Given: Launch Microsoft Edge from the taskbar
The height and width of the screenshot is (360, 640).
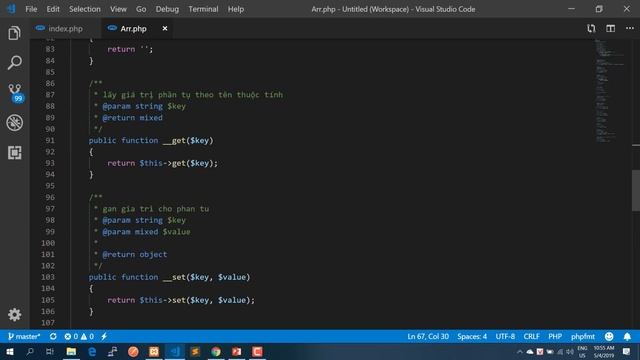Looking at the screenshot, I should click(92, 351).
